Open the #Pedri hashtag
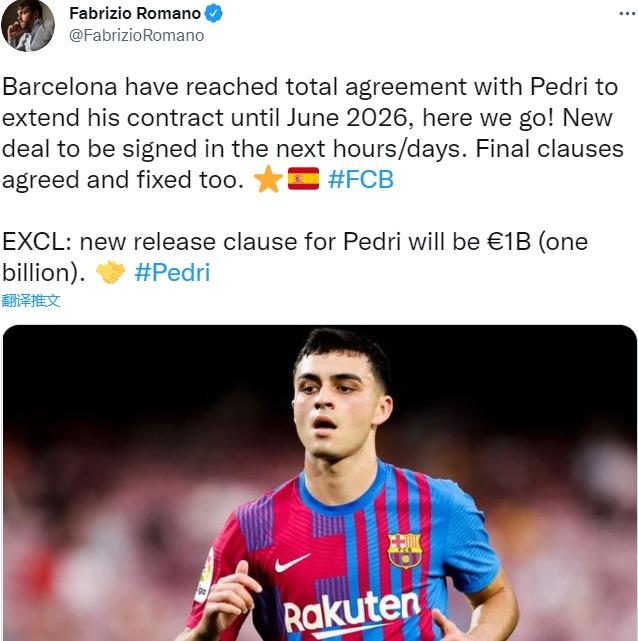The width and height of the screenshot is (638, 641). [x=172, y=272]
